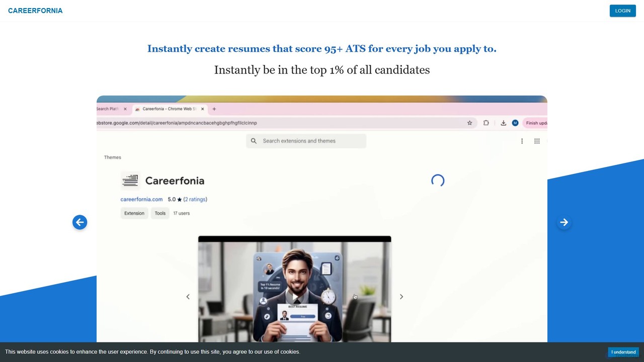Screen dimensions: 644x362
Task: Open the Google apps grid icon
Action: point(537,141)
